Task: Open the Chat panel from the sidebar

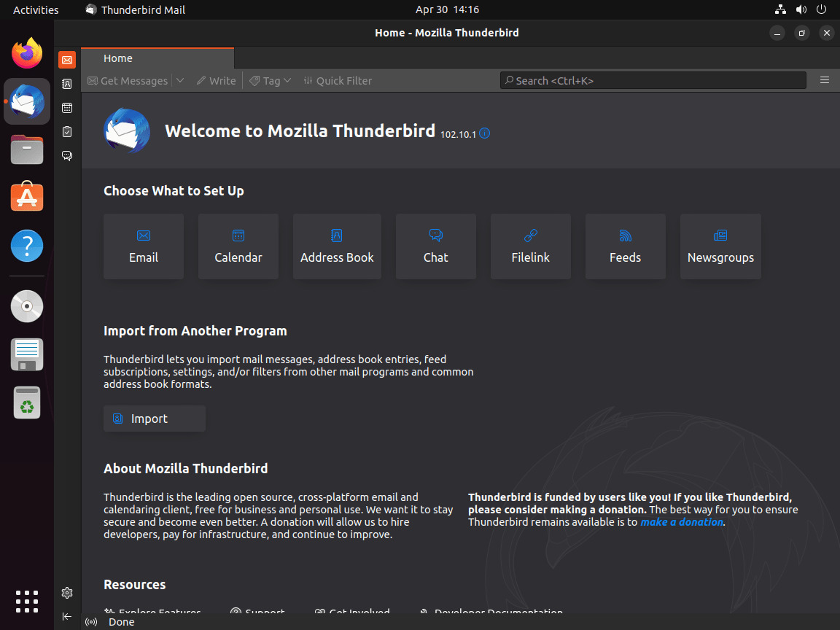Action: tap(66, 155)
